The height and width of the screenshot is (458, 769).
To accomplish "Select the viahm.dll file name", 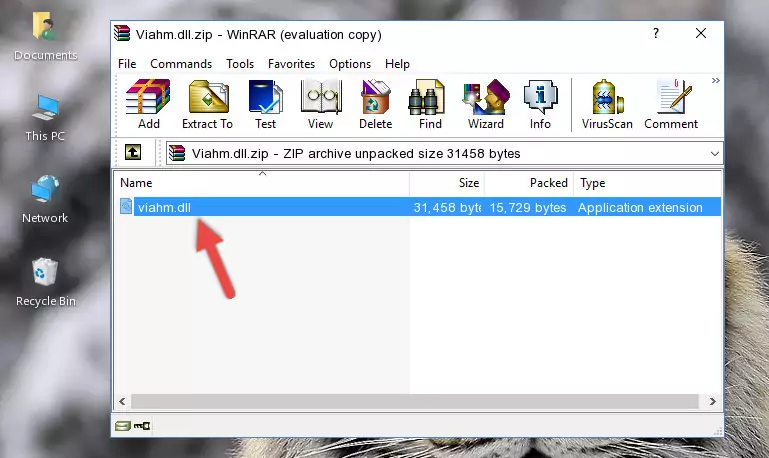I will [x=164, y=207].
